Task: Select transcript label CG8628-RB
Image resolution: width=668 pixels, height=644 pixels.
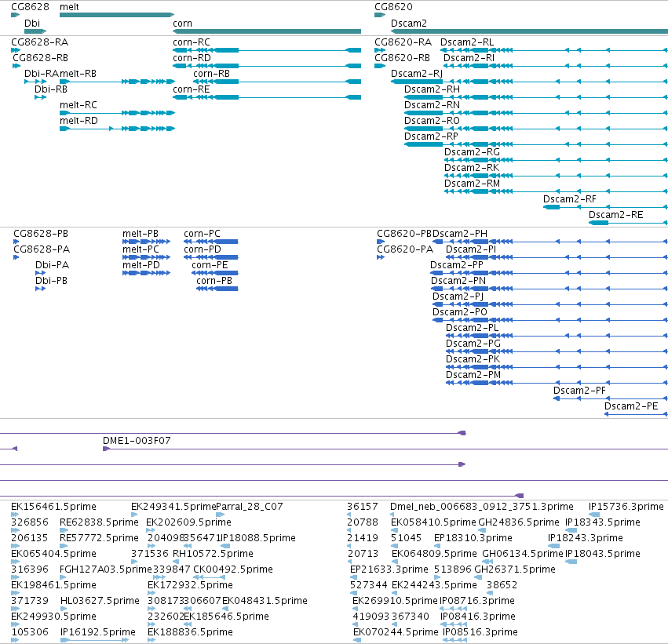Action: 41,58
